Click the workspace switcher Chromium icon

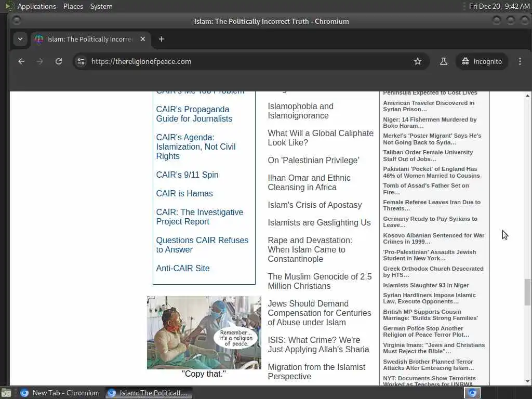coord(472,393)
